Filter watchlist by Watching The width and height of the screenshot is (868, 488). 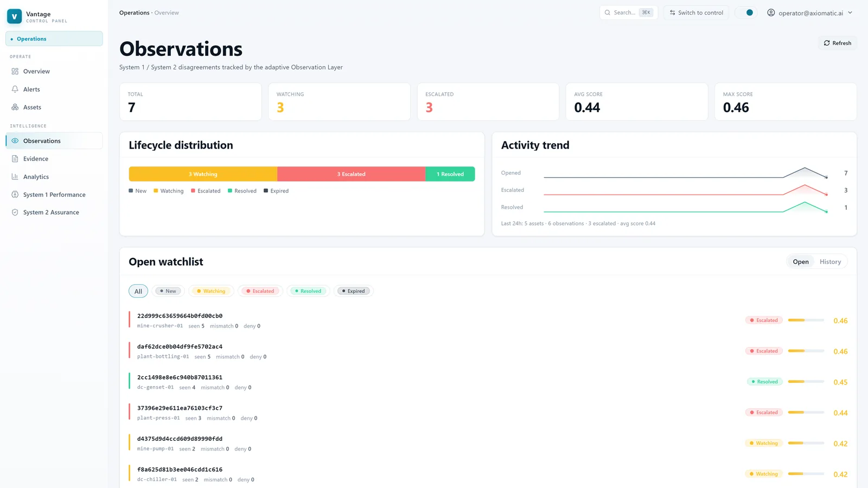tap(211, 291)
